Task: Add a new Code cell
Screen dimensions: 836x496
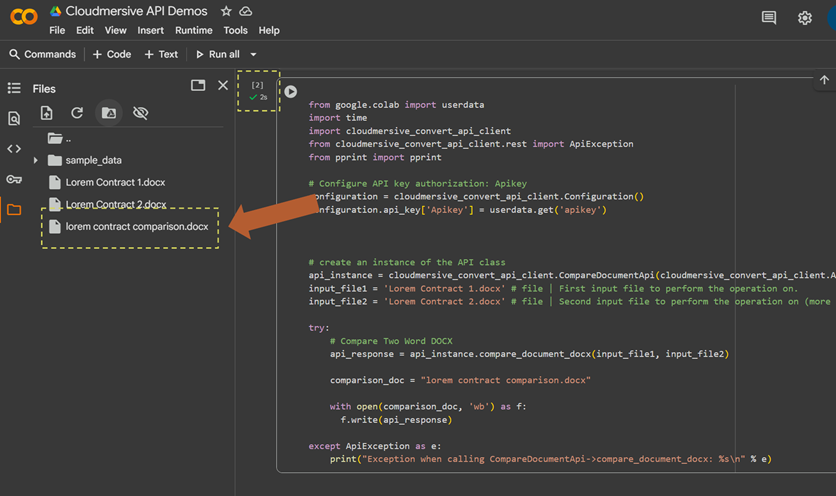Action: coord(112,54)
